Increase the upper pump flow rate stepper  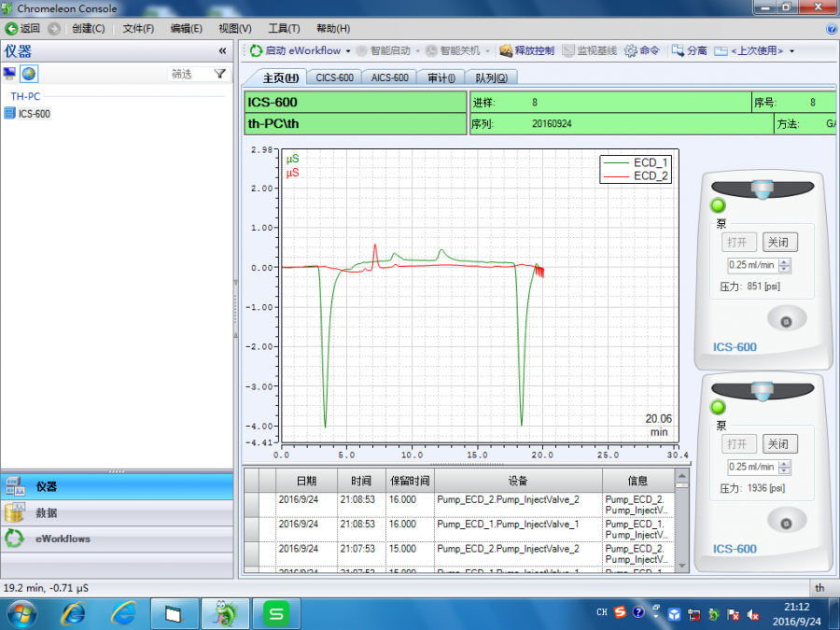pos(784,261)
